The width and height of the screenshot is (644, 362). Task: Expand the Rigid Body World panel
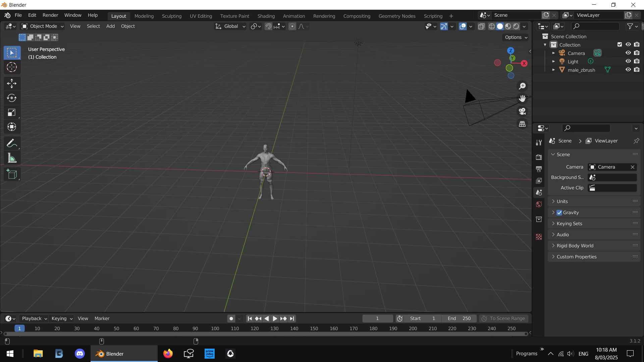coord(575,246)
